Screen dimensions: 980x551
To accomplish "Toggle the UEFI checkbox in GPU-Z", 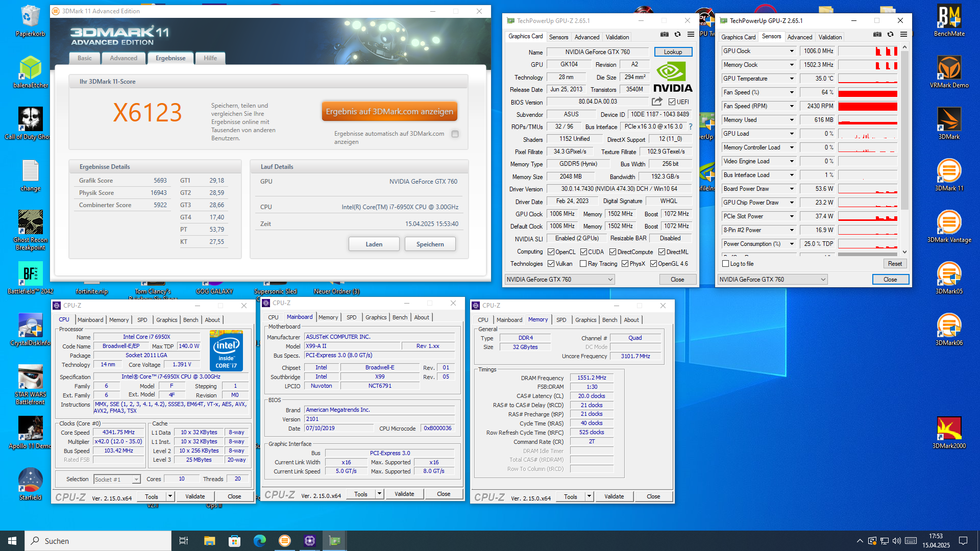I will [x=672, y=102].
